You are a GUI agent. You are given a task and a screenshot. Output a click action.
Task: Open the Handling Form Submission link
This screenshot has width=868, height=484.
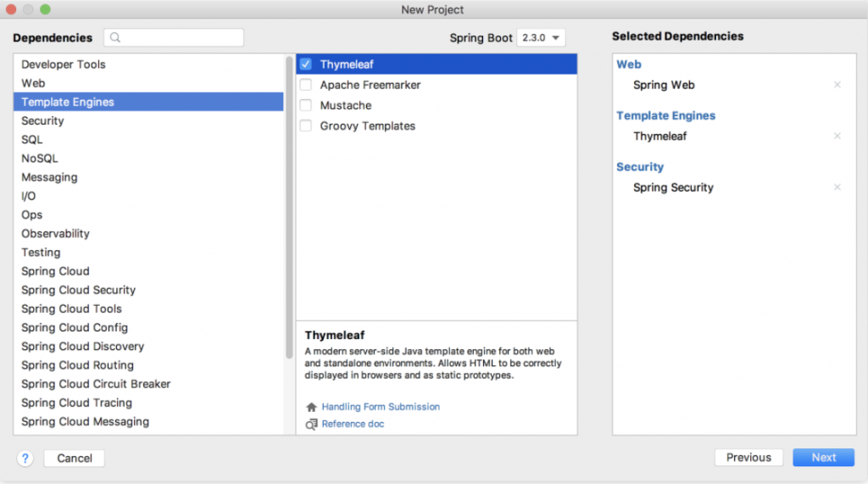click(x=381, y=407)
